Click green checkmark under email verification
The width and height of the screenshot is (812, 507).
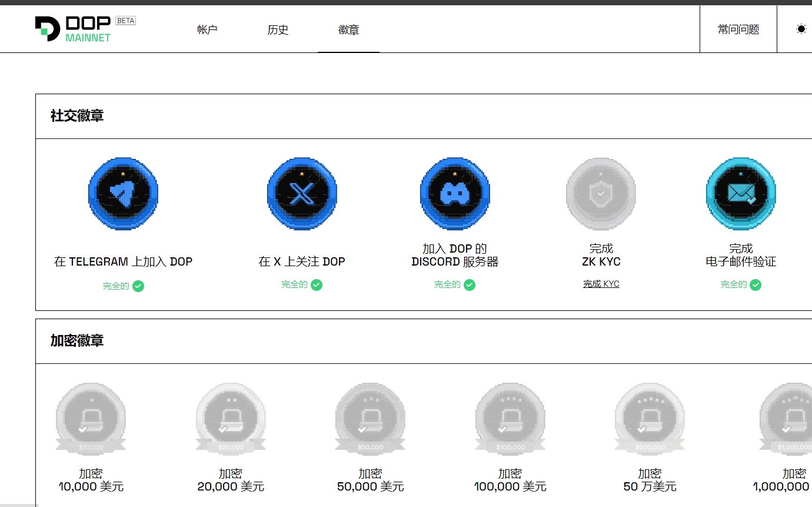click(x=756, y=285)
